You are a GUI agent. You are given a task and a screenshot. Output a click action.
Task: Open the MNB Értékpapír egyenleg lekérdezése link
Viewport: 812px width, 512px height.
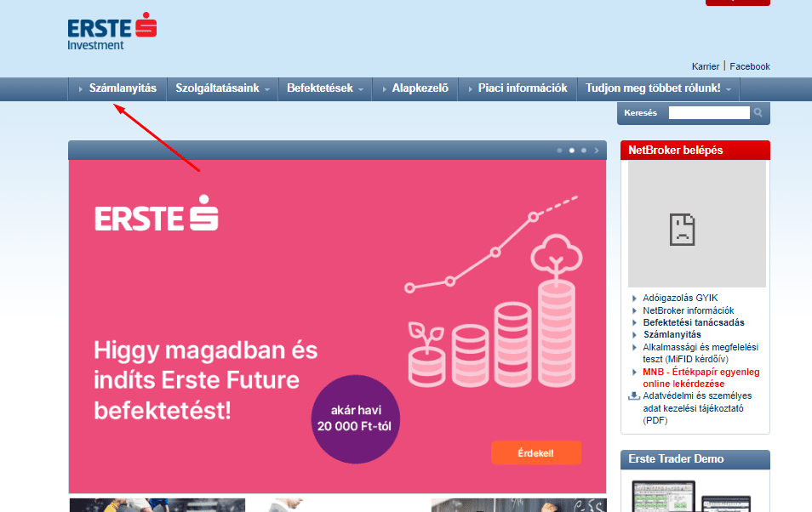[x=701, y=378]
